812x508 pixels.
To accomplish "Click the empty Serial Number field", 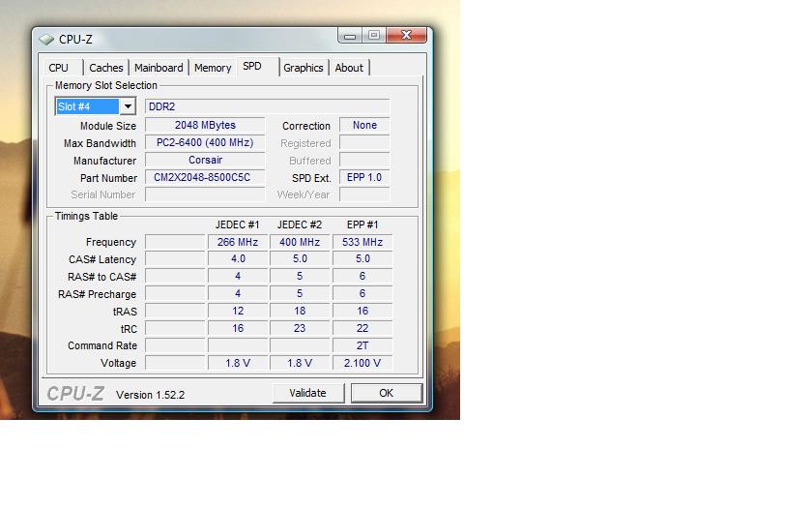I will click(205, 194).
